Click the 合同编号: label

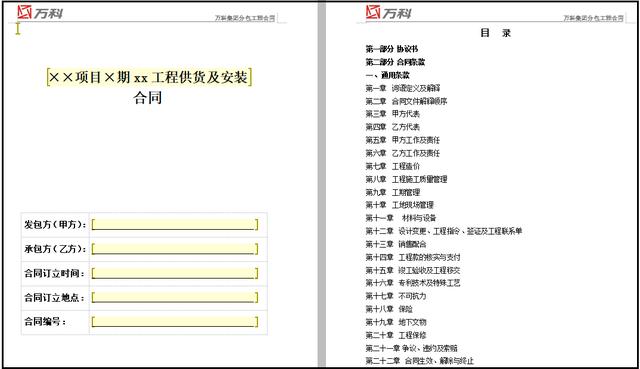pos(44,322)
